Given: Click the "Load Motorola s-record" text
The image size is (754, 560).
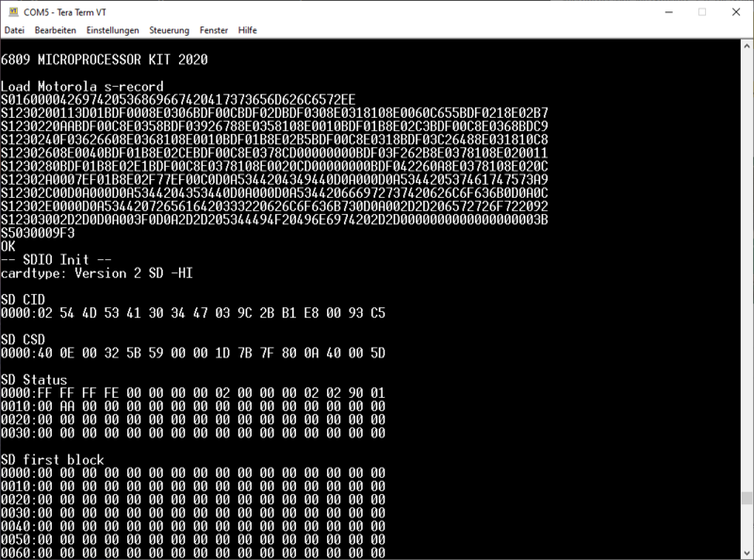Looking at the screenshot, I should (82, 87).
